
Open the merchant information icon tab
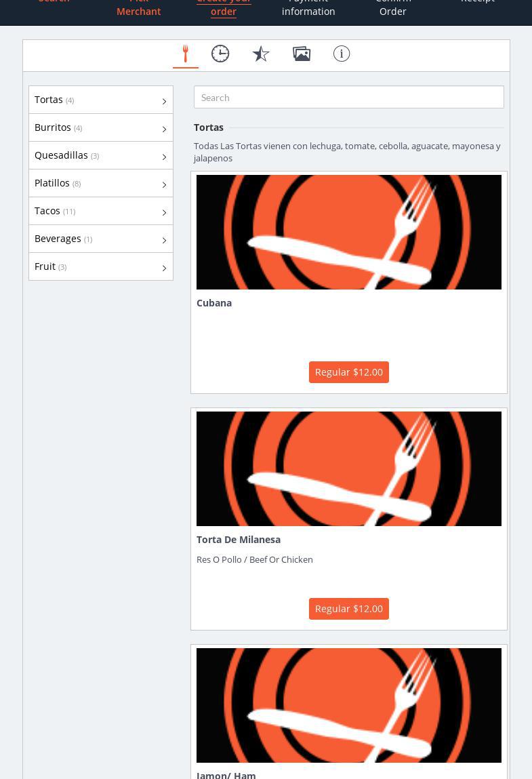tap(342, 54)
